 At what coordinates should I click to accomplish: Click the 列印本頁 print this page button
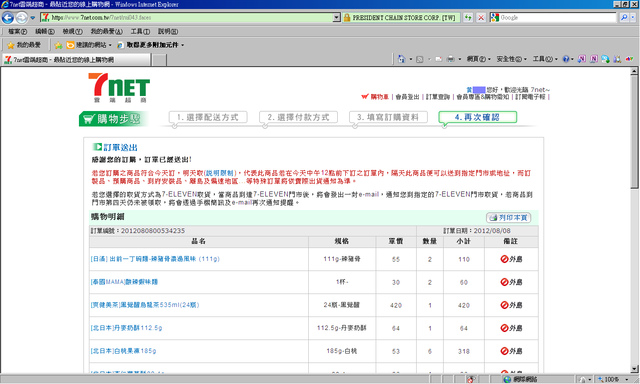click(x=508, y=218)
